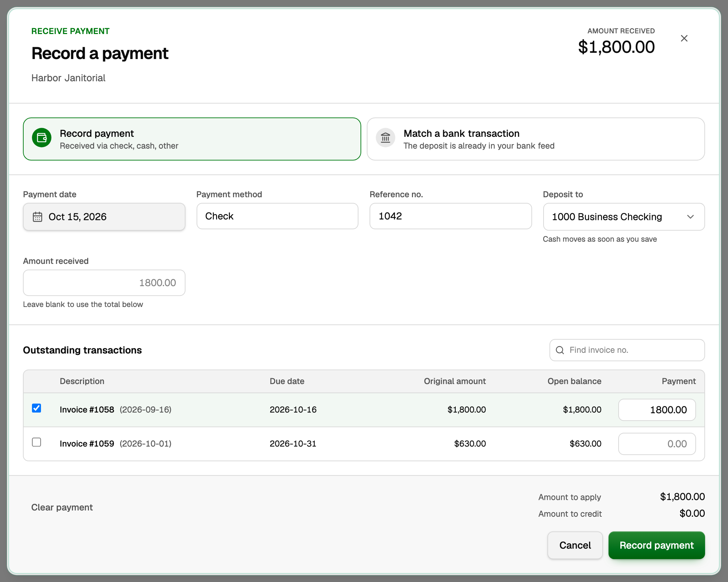The width and height of the screenshot is (728, 582).
Task: Click the Outstanding transactions heading
Action: [82, 350]
